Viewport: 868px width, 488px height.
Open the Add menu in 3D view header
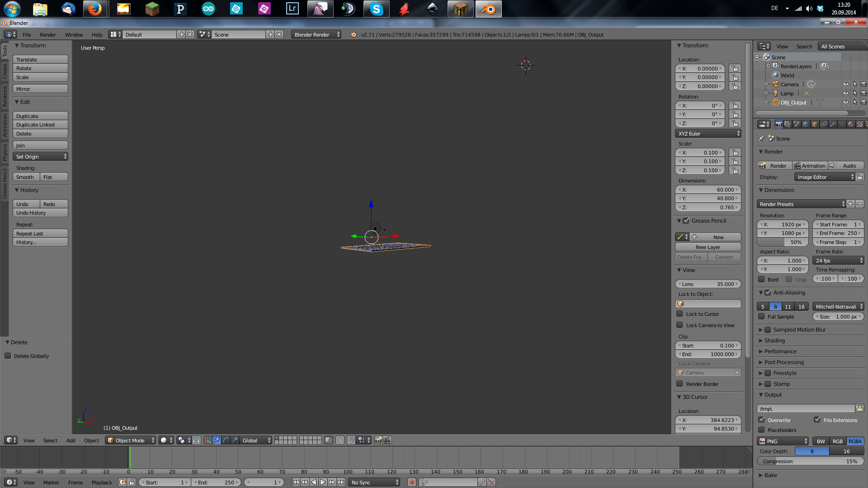click(x=71, y=440)
